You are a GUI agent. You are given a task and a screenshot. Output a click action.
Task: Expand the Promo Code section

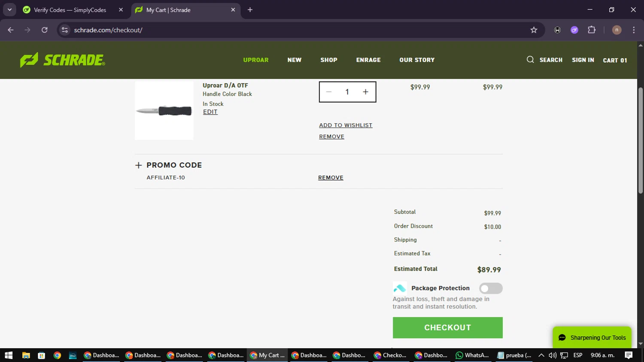139,165
